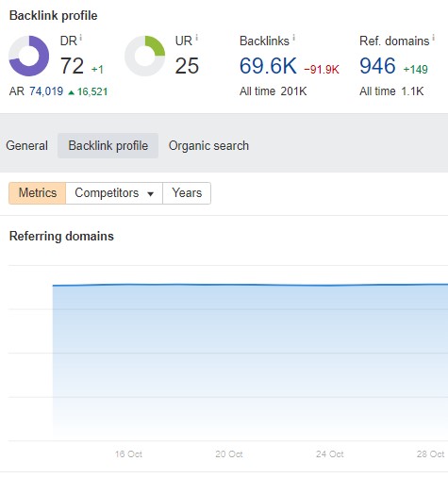Click the green AR increase arrow

[72, 92]
